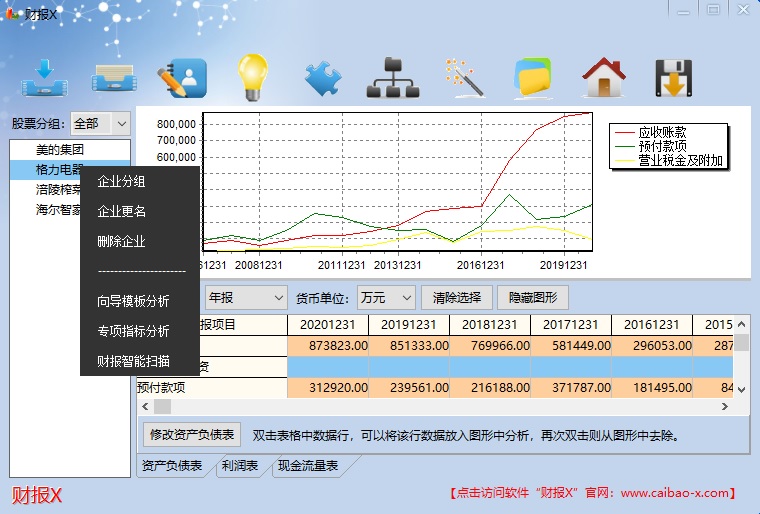
Task: Choose 企业更名 from the context menu
Action: (x=122, y=211)
